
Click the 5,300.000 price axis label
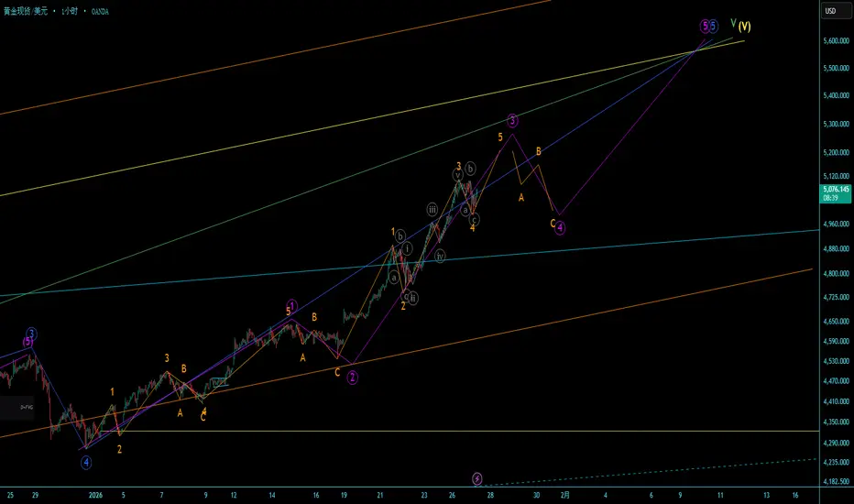836,125
